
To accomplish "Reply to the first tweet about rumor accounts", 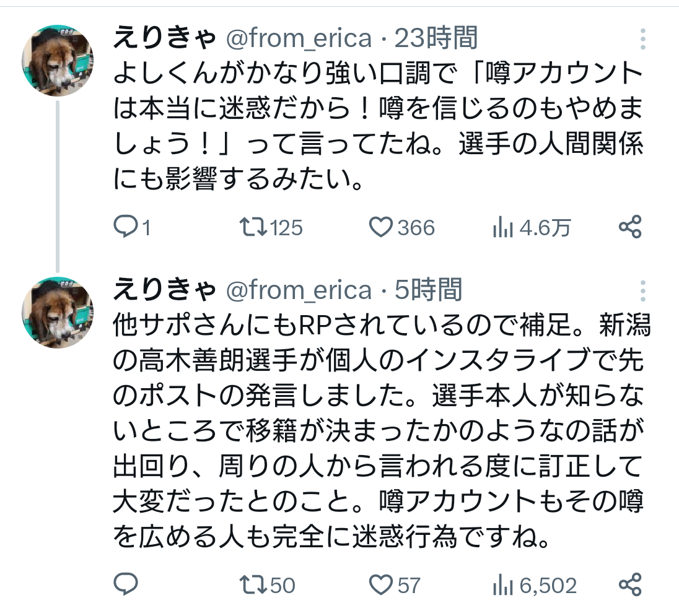I will pyautogui.click(x=126, y=228).
